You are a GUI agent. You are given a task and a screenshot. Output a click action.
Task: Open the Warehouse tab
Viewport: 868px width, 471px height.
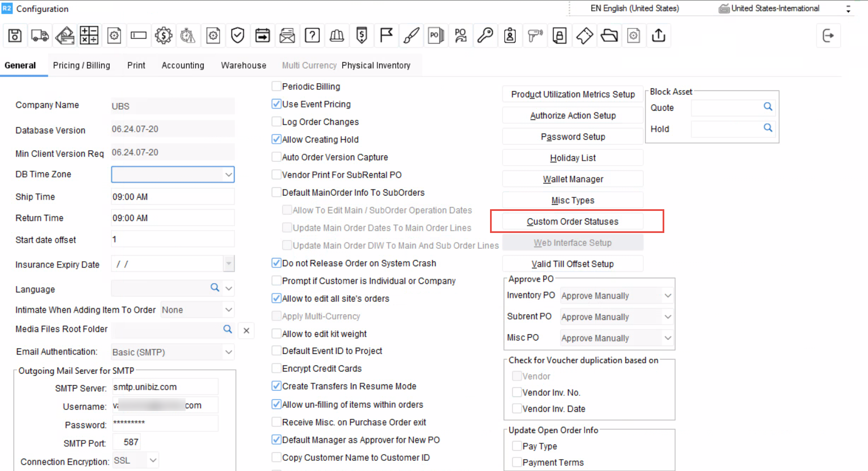pyautogui.click(x=243, y=66)
